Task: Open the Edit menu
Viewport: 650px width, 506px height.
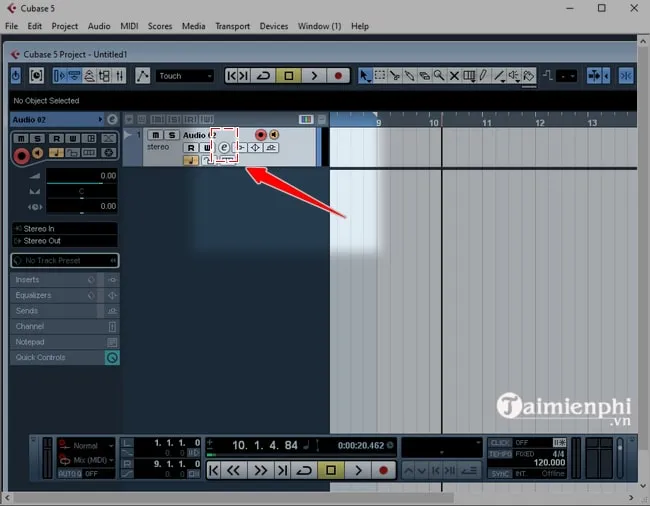Action: (34, 26)
